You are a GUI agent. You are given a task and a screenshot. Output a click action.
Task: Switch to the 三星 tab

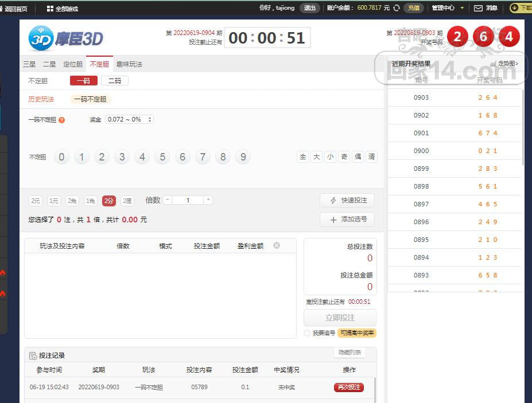(x=29, y=64)
